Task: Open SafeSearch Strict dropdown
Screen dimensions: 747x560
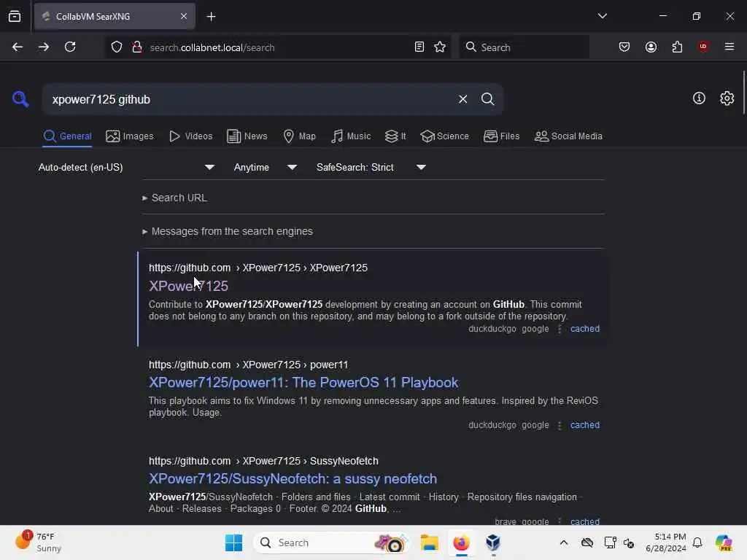Action: [x=371, y=167]
